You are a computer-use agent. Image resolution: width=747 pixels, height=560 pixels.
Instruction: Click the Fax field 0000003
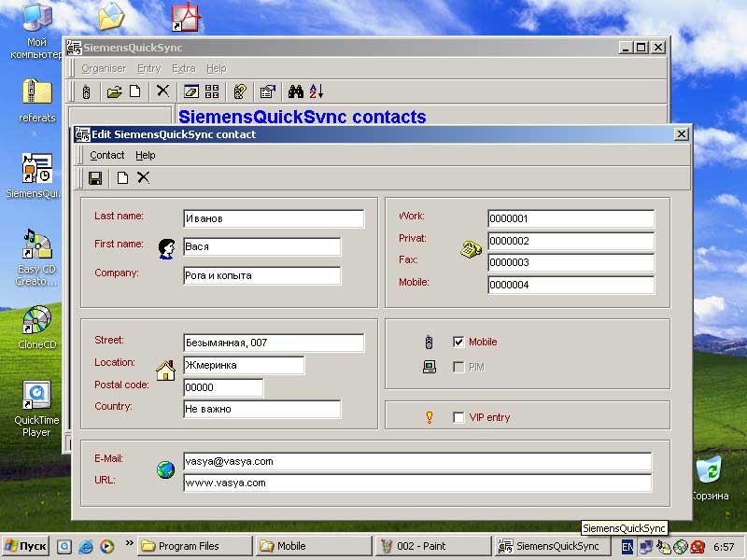tap(571, 262)
